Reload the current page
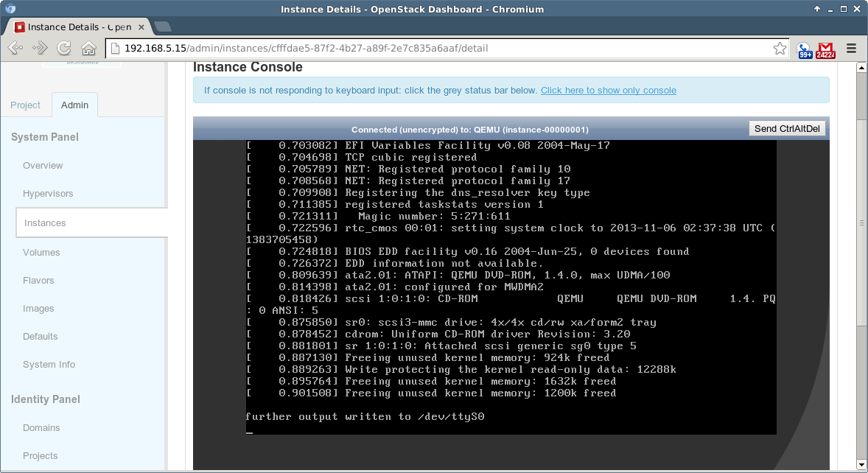868x473 pixels. click(64, 49)
